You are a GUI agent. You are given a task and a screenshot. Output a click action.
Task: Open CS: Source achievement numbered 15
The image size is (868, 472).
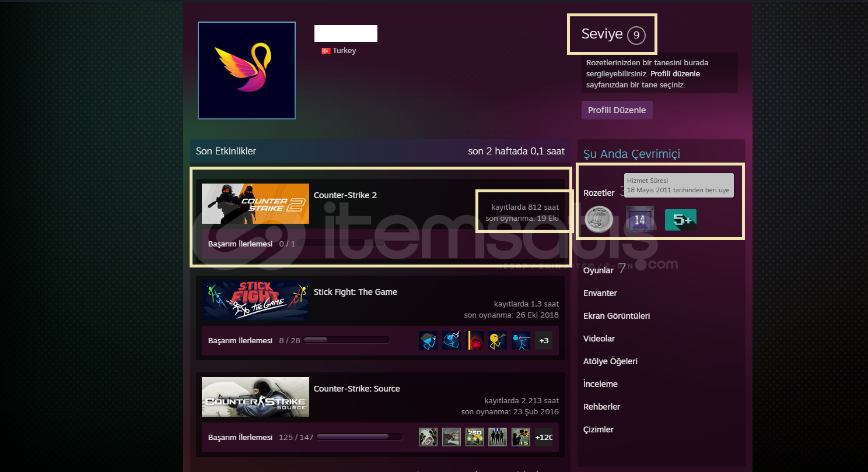tap(521, 437)
